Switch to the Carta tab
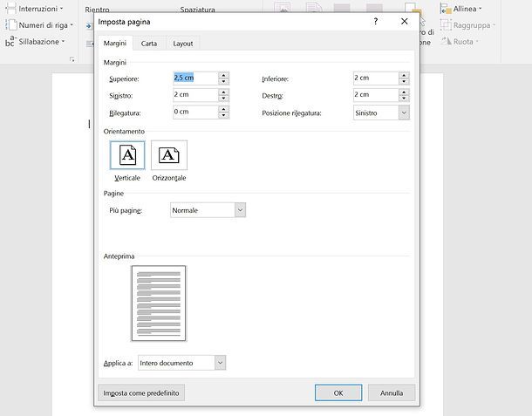The height and width of the screenshot is (416, 532). (x=149, y=43)
